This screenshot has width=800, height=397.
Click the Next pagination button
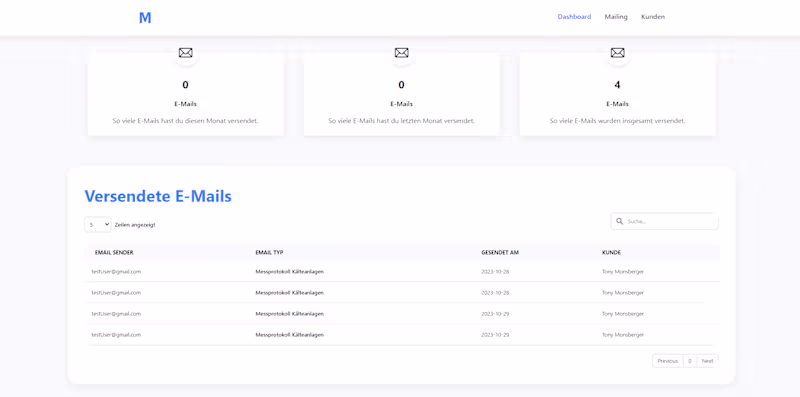click(707, 361)
